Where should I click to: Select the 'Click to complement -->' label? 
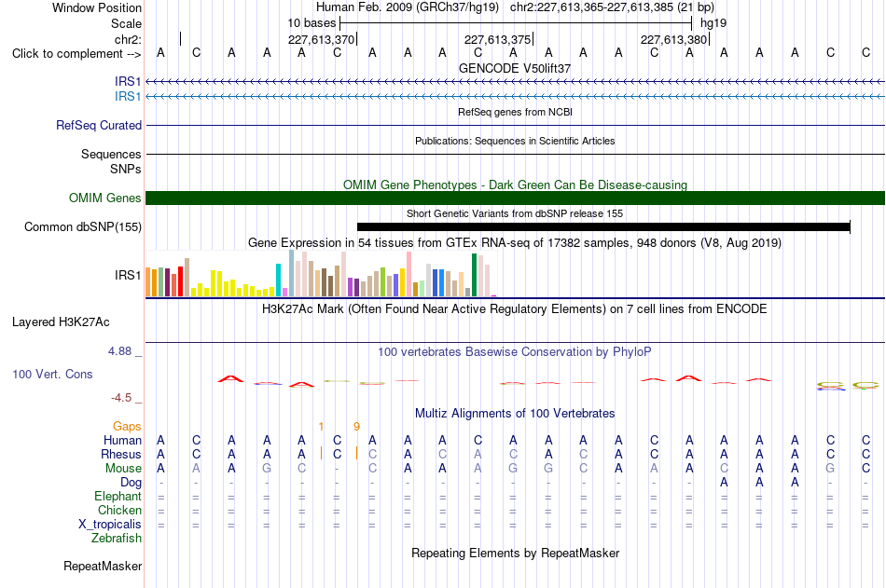point(76,54)
